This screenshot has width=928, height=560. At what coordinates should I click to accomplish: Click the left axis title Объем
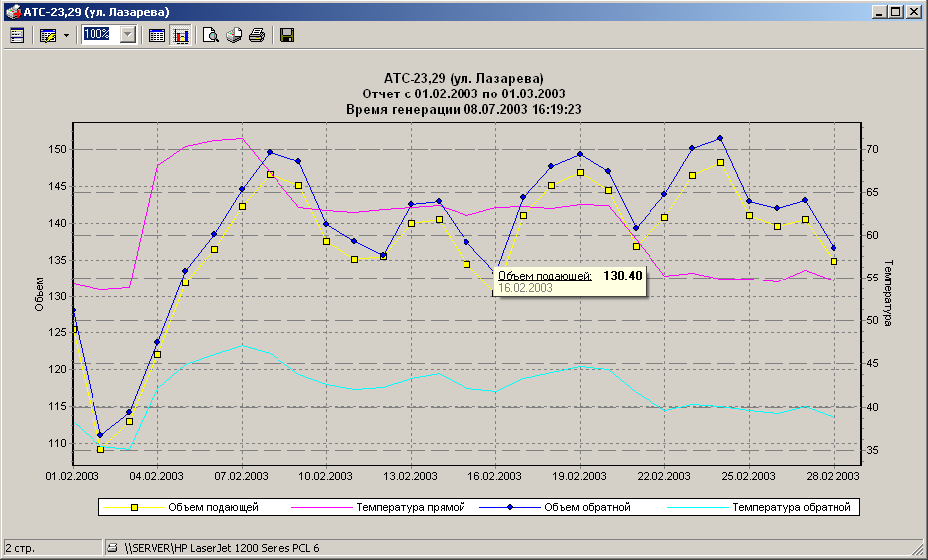click(39, 294)
